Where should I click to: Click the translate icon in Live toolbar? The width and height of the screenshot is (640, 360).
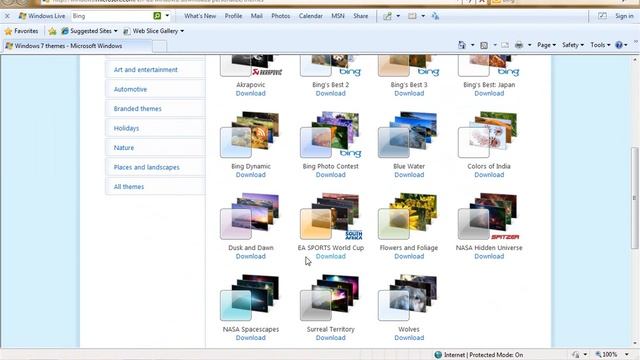pos(435,16)
